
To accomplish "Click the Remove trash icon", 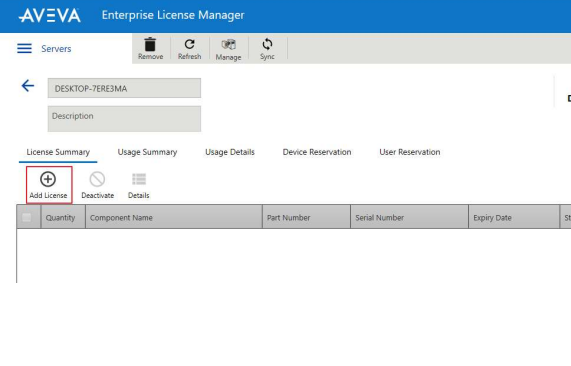I will tap(150, 45).
